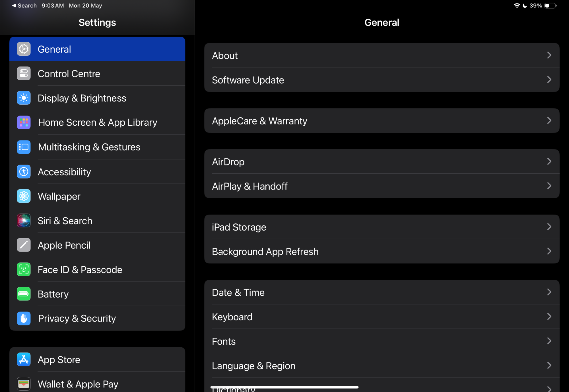Open Accessibility settings
This screenshot has height=392, width=569.
(x=97, y=172)
